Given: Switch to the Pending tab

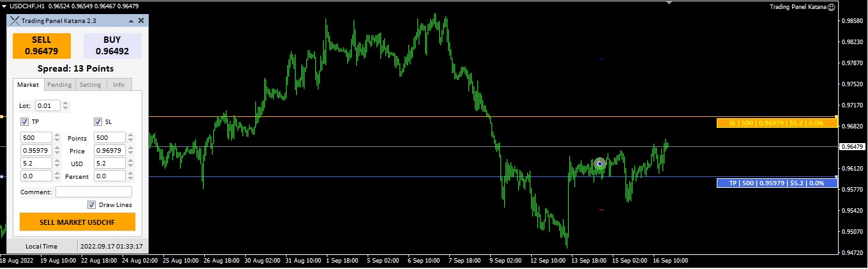Looking at the screenshot, I should coord(59,84).
